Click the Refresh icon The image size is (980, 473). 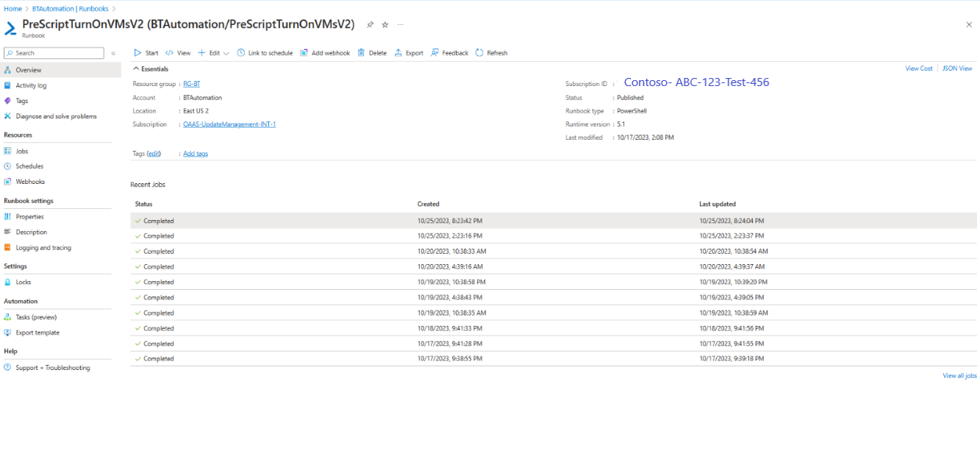(479, 53)
